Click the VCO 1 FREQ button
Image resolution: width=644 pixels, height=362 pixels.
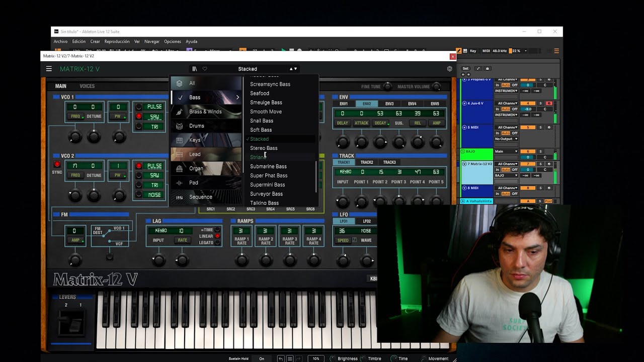75,116
